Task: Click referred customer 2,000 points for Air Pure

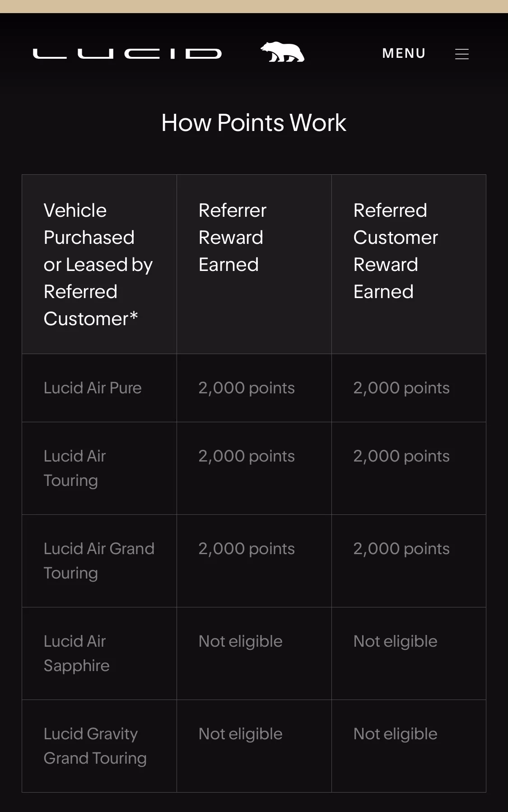Action: click(401, 388)
